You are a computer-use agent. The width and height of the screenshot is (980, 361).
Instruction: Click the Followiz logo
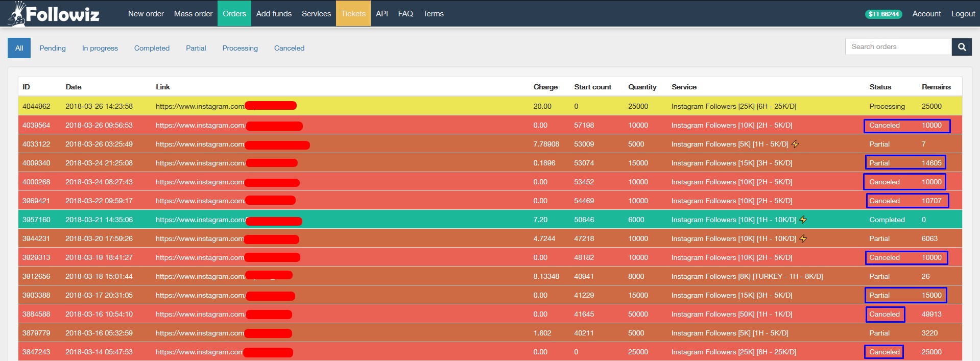tap(54, 14)
